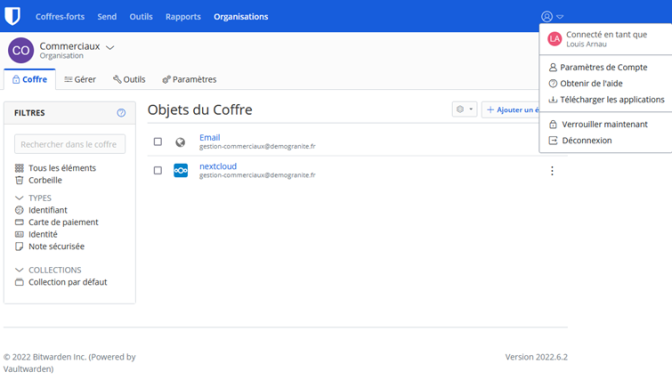672x380 pixels.
Task: Open three-dot options for nextcloud entry
Action: point(552,171)
